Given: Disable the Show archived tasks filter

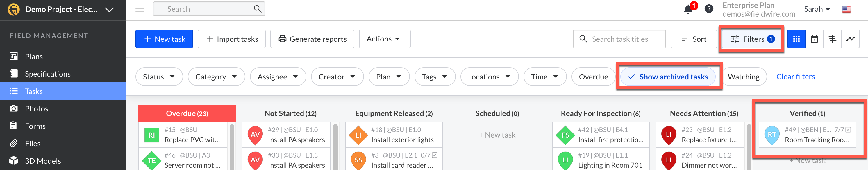Looking at the screenshot, I should point(668,77).
